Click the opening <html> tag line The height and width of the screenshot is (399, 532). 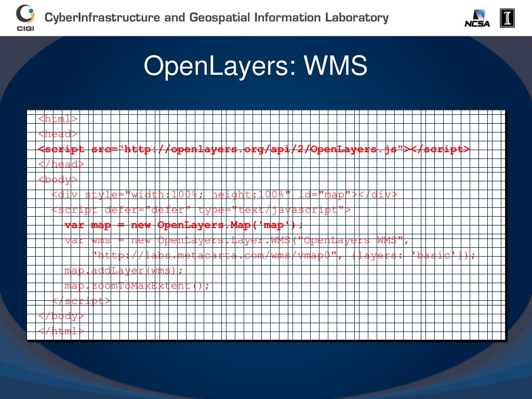58,119
